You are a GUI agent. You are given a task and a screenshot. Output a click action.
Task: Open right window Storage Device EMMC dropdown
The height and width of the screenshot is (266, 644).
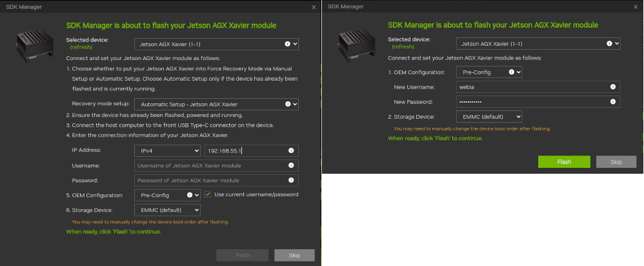pyautogui.click(x=489, y=117)
